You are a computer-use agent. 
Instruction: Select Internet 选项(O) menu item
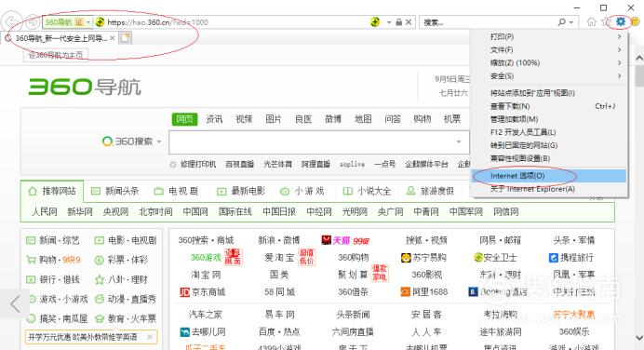[549, 176]
